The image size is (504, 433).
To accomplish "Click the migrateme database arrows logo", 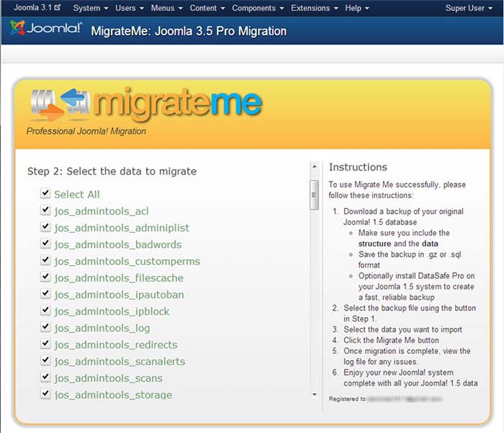I will [60, 104].
